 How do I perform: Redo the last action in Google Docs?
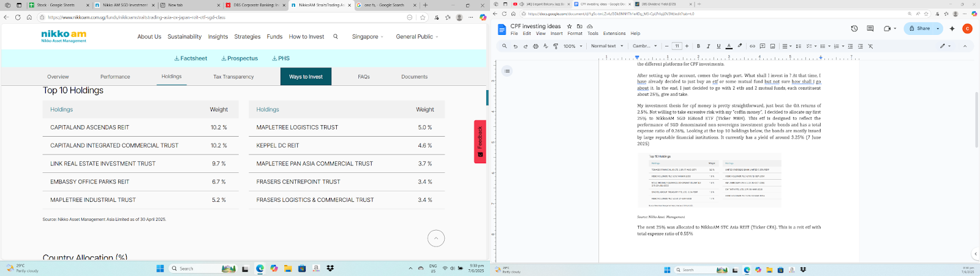[x=526, y=46]
